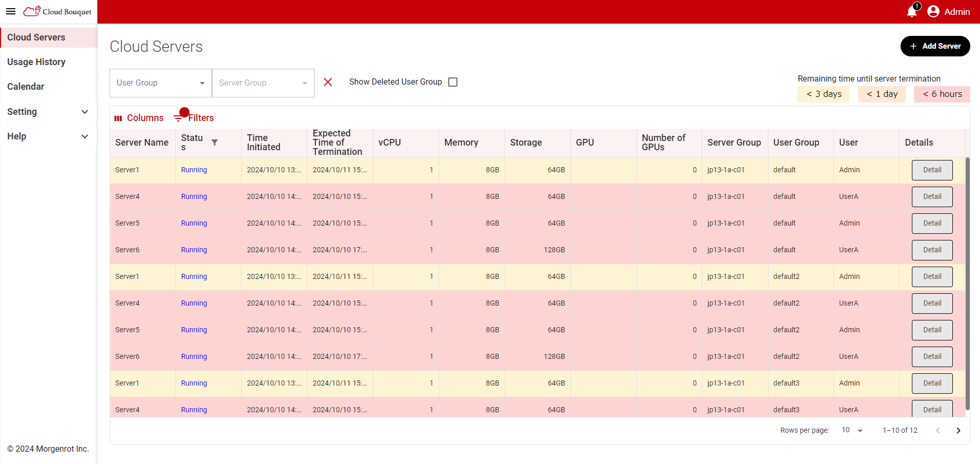Click the Cloud Bouquet logo

[57, 11]
